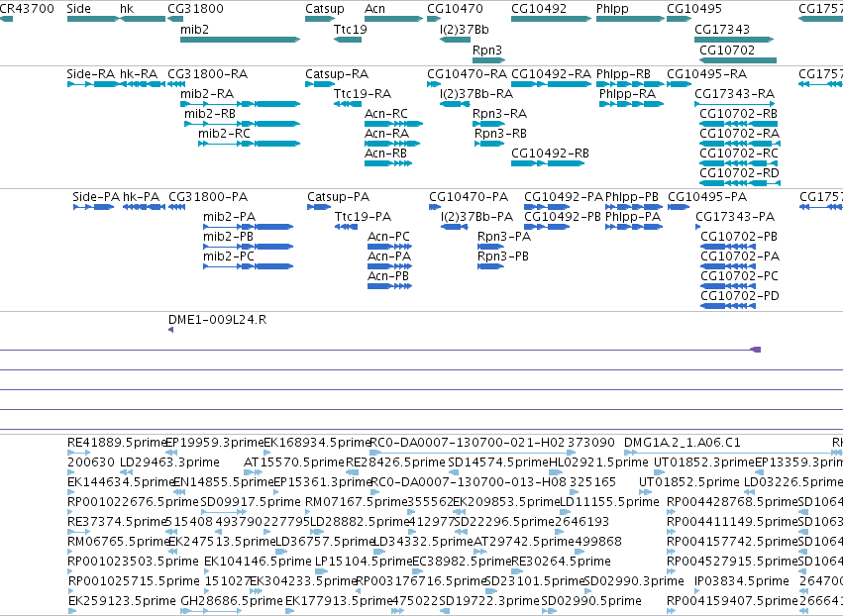
Task: Select the Phlpp-PB CDS label
Action: coord(632,197)
